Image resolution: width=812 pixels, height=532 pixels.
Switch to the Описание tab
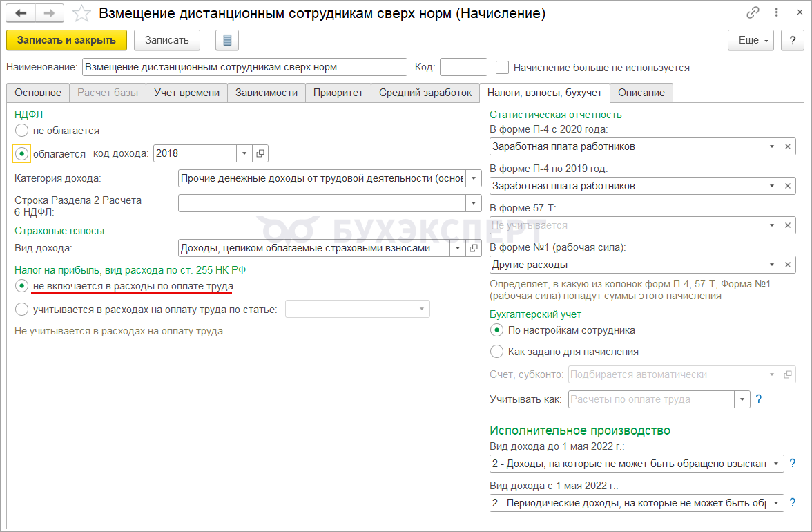coord(641,93)
